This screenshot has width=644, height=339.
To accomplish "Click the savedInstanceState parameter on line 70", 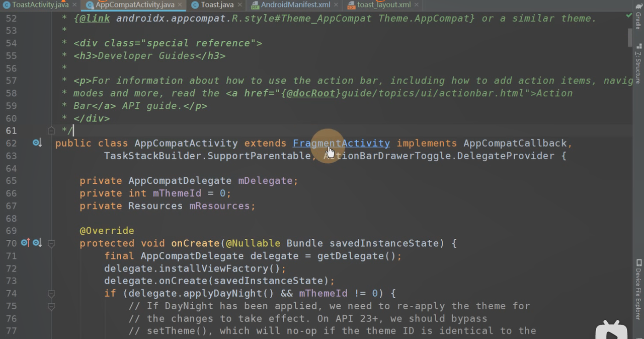I will click(384, 243).
